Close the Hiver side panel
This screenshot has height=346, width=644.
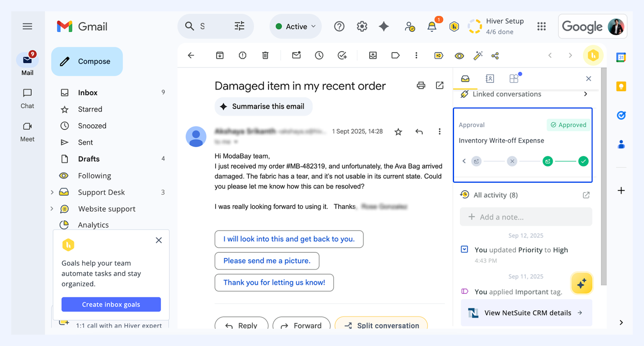588,79
